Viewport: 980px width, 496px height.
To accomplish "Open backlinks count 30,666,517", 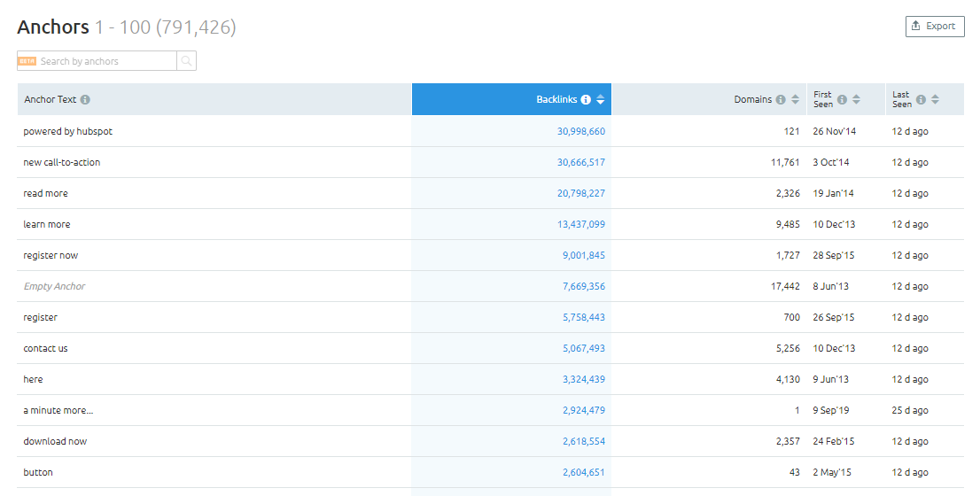I will [581, 162].
